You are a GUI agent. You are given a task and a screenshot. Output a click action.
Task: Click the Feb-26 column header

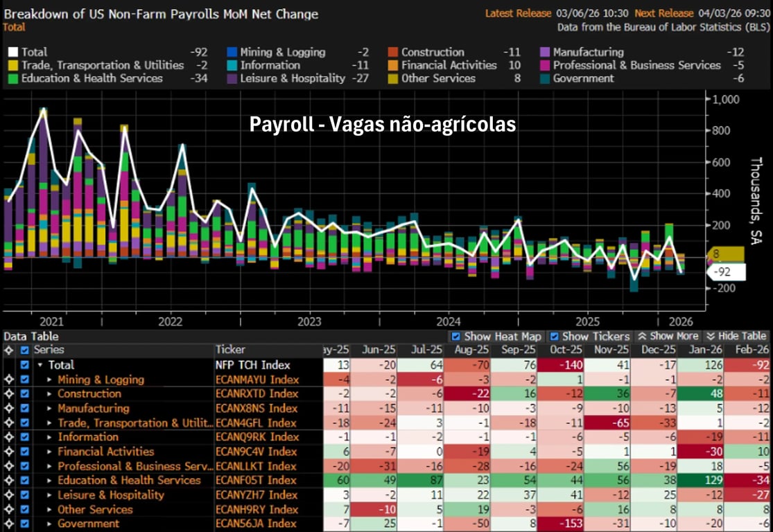[752, 350]
